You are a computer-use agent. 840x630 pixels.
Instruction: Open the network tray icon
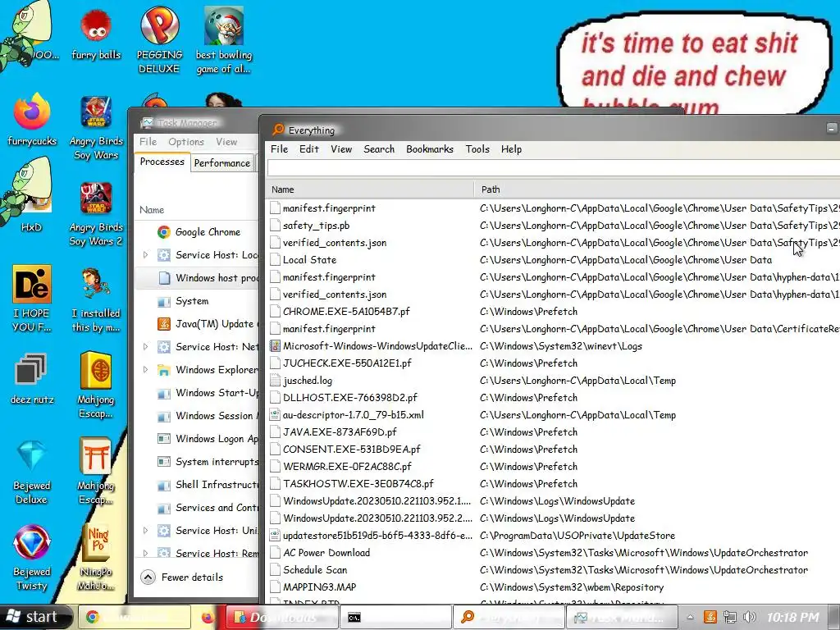tap(729, 617)
